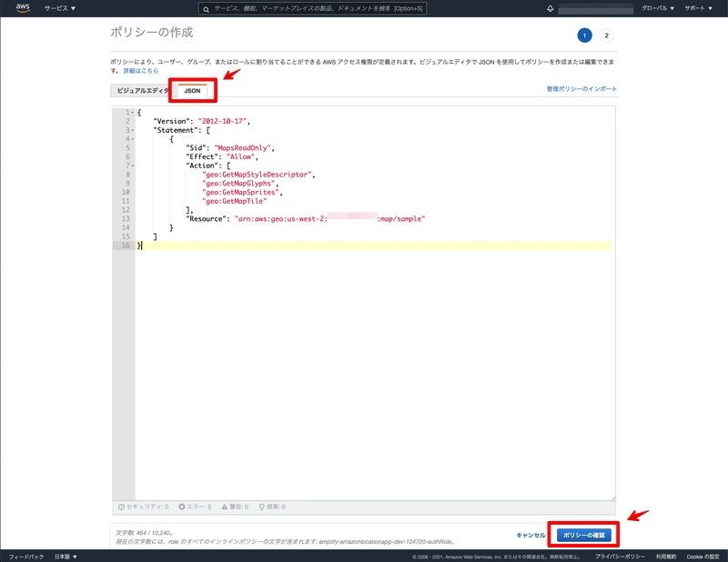This screenshot has height=562, width=728.
Task: Open the 日本語 language dropdown
Action: tap(66, 557)
